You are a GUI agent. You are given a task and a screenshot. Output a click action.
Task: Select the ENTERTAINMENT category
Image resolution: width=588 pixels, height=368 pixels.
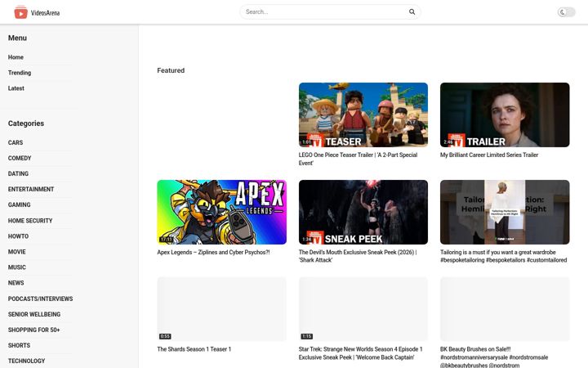tap(31, 189)
